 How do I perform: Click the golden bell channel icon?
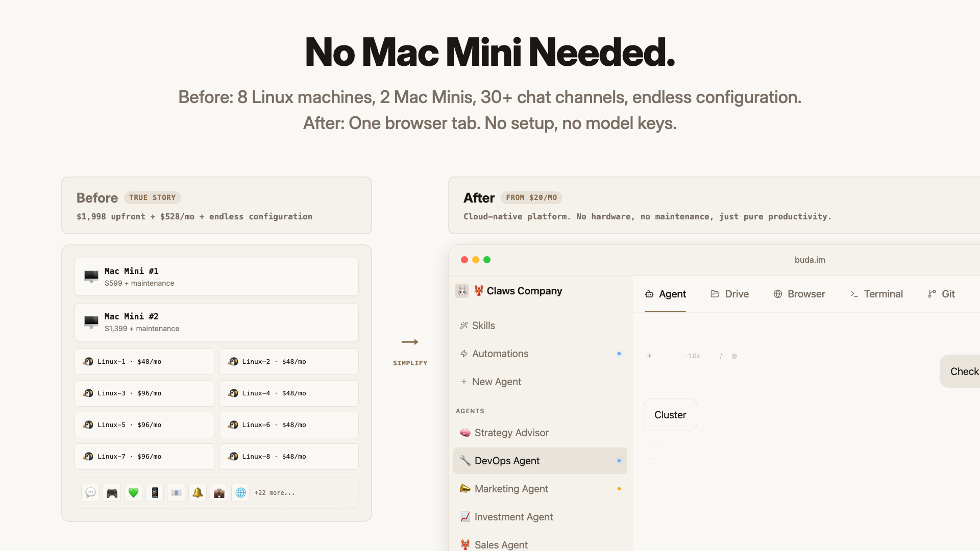coord(198,493)
